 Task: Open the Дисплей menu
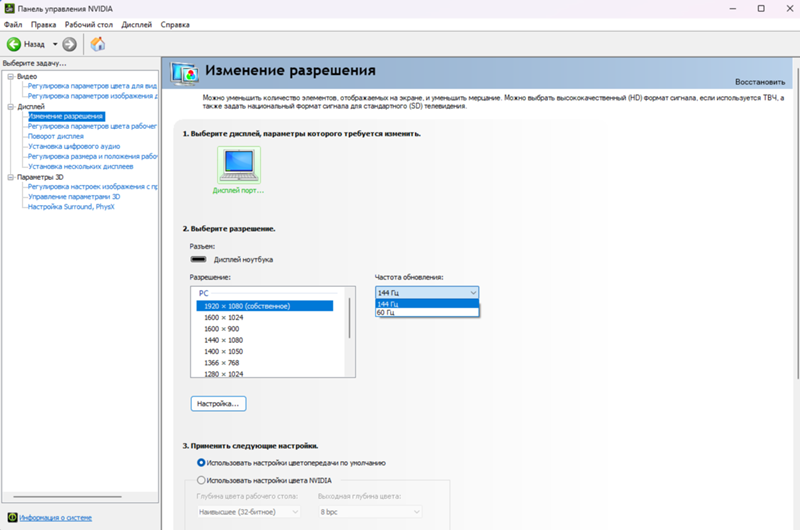(x=136, y=24)
